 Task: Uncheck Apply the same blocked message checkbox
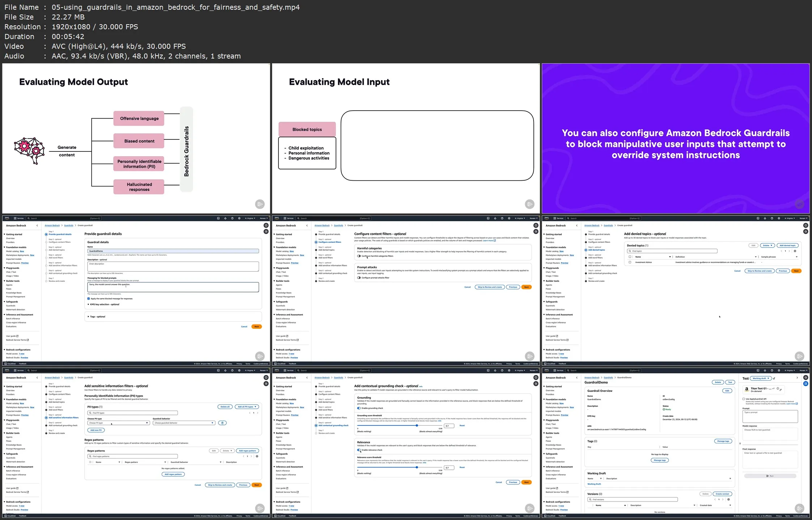tap(89, 298)
